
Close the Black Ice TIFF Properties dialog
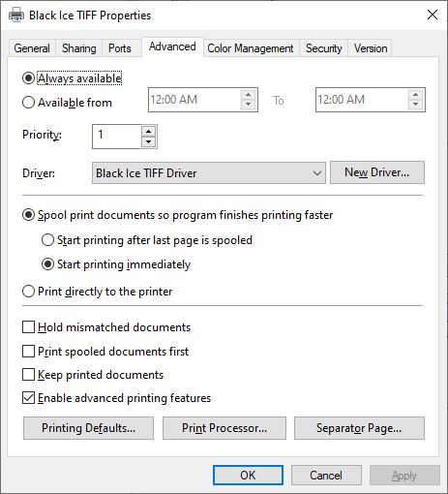433,15
